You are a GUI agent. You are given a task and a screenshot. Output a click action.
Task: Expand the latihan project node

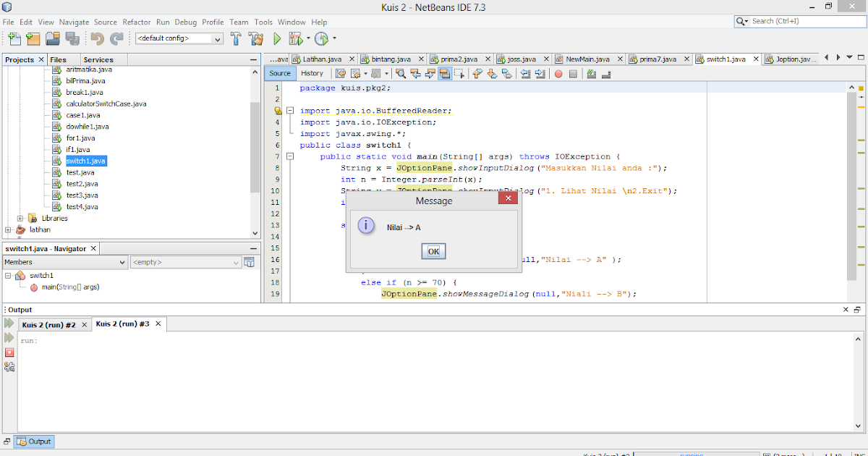pyautogui.click(x=8, y=229)
